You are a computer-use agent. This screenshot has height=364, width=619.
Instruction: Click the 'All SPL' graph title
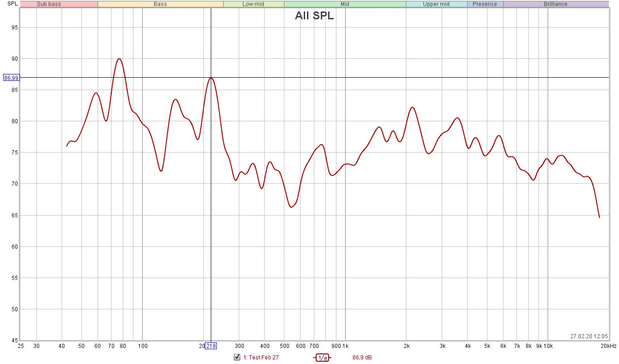[x=314, y=16]
